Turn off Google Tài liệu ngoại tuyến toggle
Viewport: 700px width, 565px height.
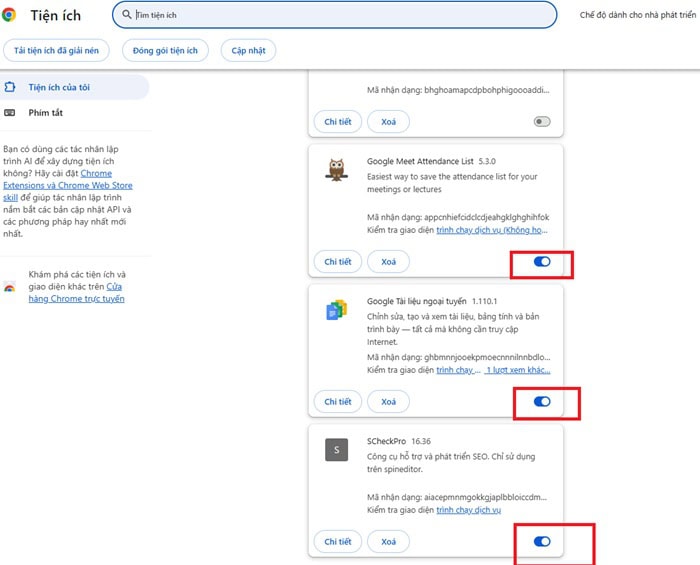point(542,402)
